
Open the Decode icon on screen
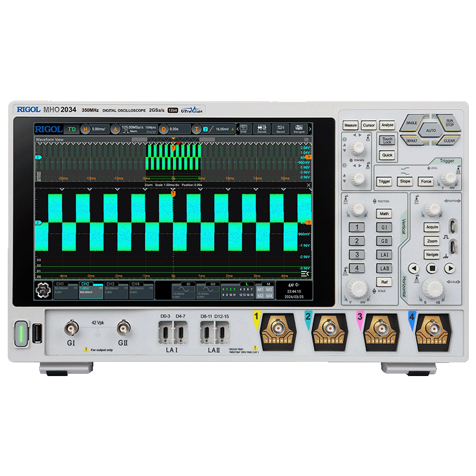(262, 129)
